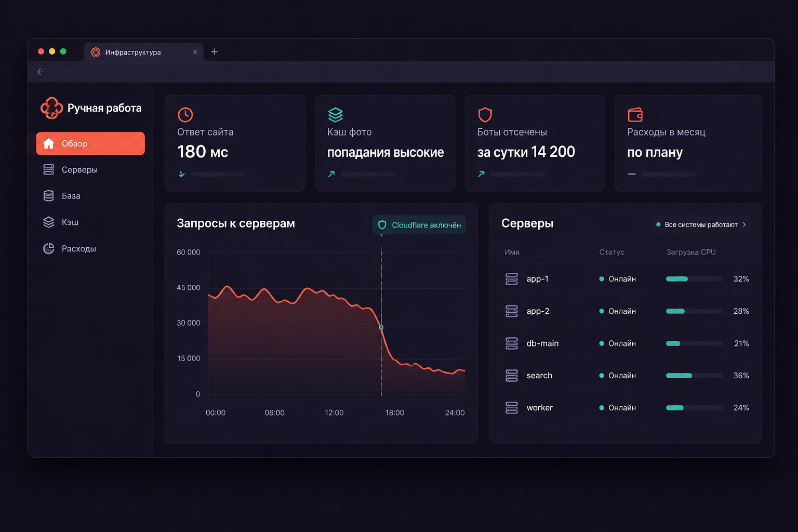Click the Cloudflare включён badge

click(x=419, y=225)
